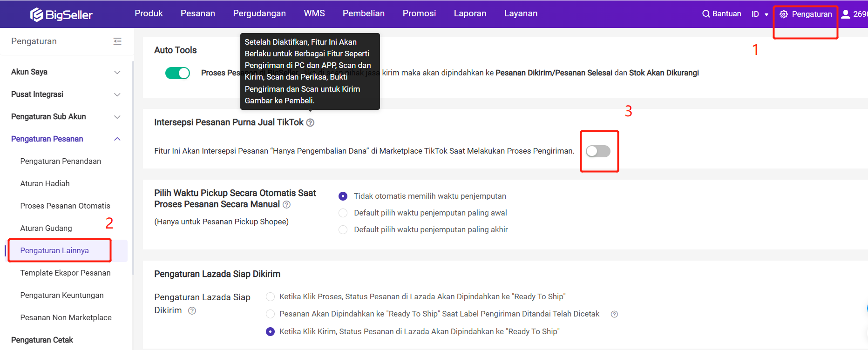Select Label Pengiriman Ditandai Telah Dicetak option
868x350 pixels.
[x=270, y=314]
